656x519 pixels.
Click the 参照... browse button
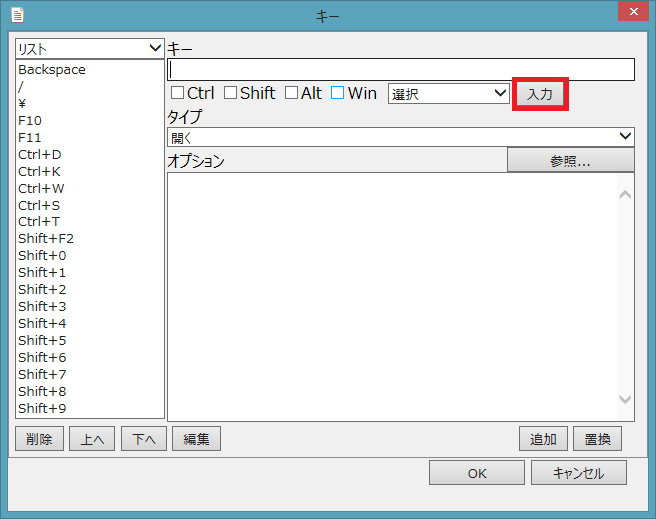tap(570, 161)
